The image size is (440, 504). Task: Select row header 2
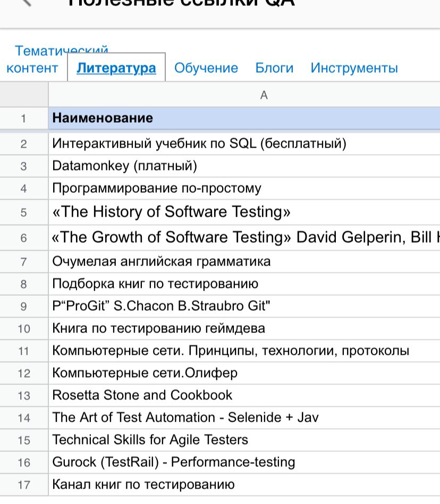click(24, 144)
